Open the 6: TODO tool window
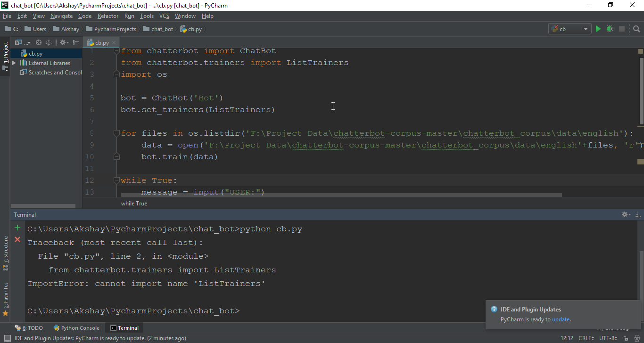 32,327
